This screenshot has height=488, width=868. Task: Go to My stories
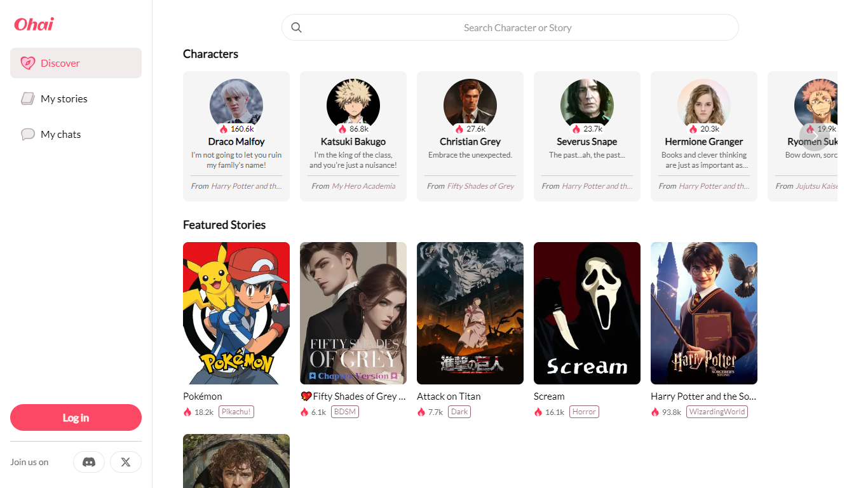tap(76, 98)
